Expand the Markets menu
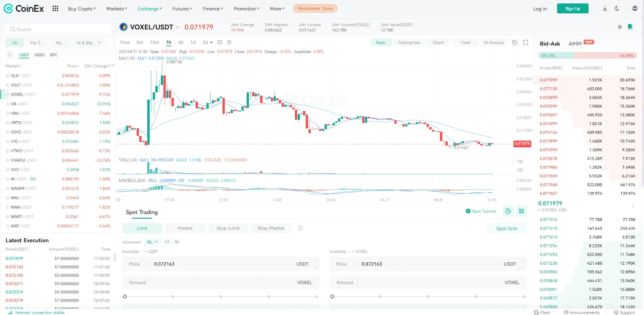 (x=117, y=8)
